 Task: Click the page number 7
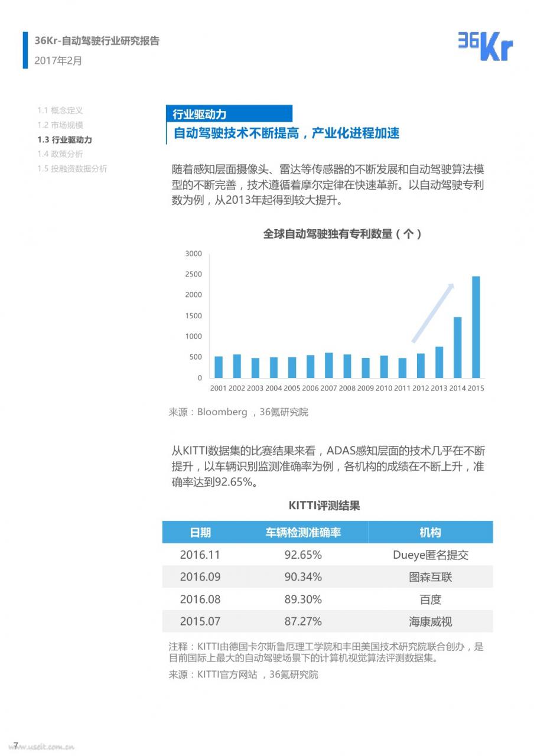click(x=16, y=744)
